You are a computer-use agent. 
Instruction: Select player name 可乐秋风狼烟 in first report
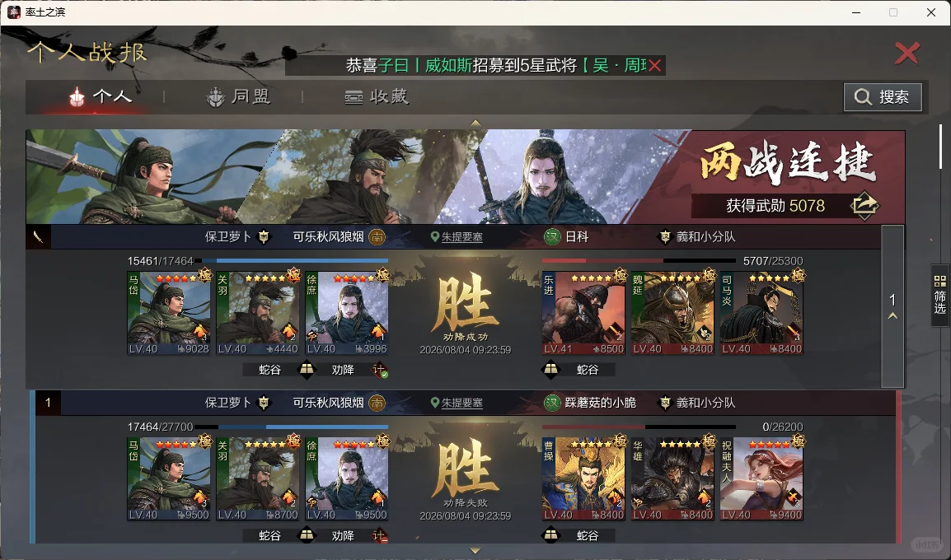pos(328,237)
